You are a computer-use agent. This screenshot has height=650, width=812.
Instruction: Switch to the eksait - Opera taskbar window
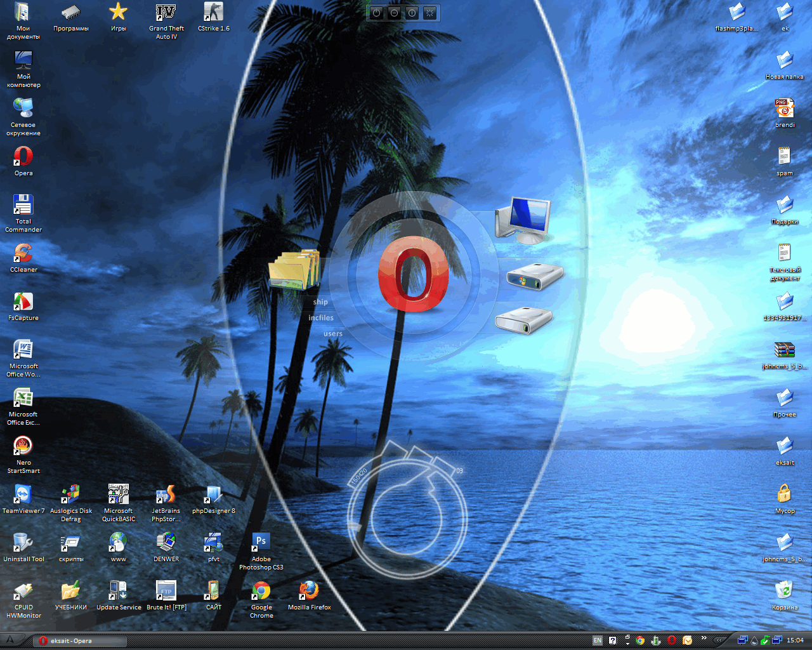(80, 641)
